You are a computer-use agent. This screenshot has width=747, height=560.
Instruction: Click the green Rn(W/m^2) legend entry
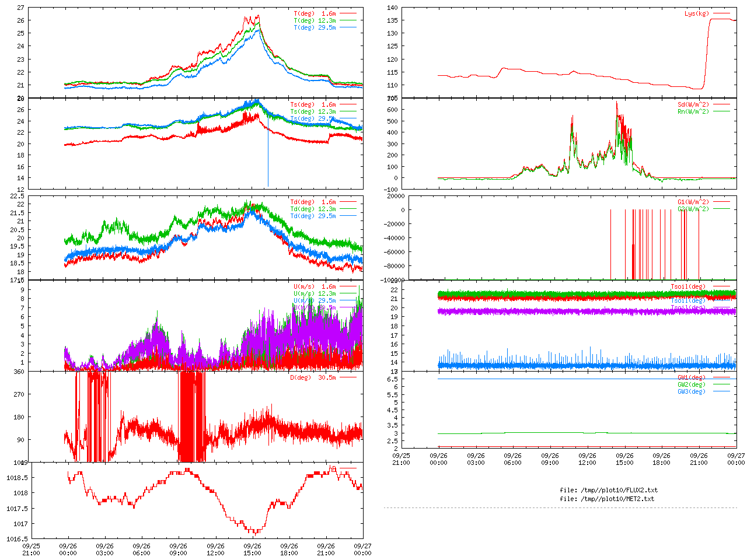pyautogui.click(x=693, y=111)
